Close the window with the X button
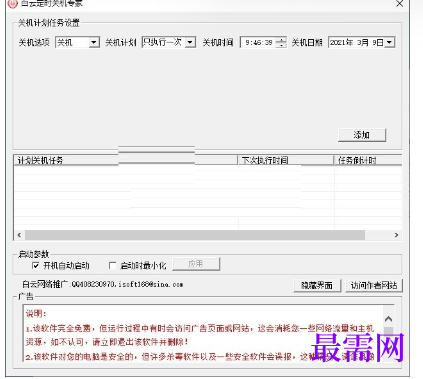The image size is (423, 379). click(399, 4)
